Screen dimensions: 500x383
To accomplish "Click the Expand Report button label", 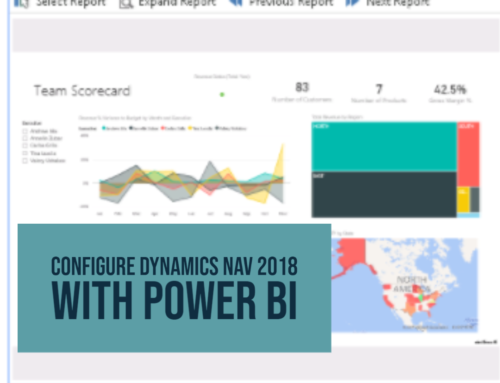I will coord(177,3).
